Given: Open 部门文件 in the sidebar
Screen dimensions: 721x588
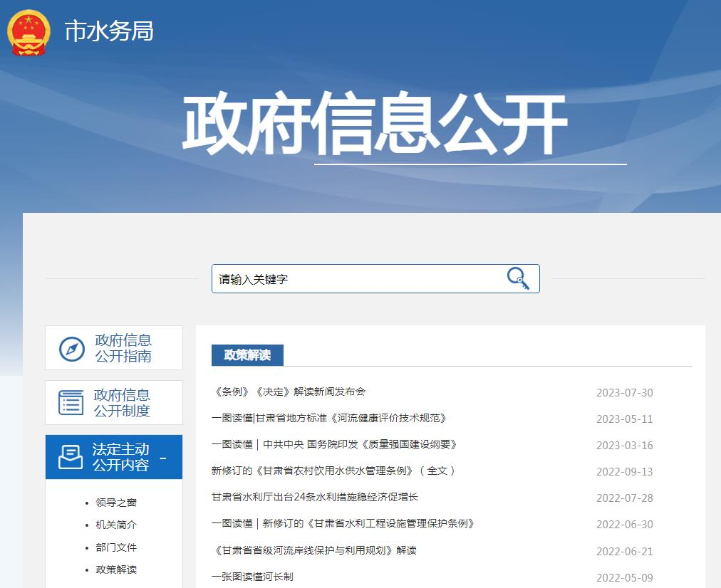Looking at the screenshot, I should 116,547.
